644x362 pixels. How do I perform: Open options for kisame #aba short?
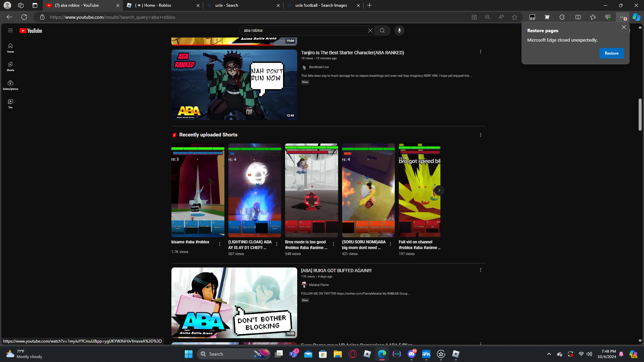[220, 244]
